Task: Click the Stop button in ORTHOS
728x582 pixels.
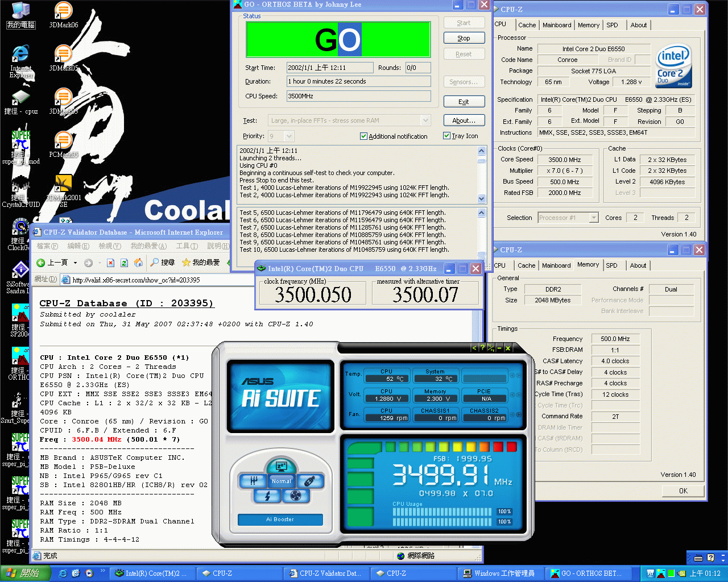Action: coord(464,38)
